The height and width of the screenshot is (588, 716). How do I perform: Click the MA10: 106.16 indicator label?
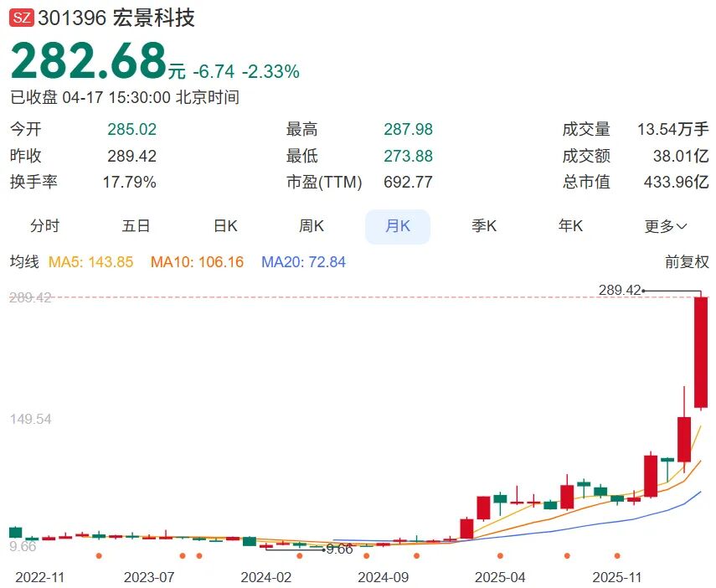(197, 262)
